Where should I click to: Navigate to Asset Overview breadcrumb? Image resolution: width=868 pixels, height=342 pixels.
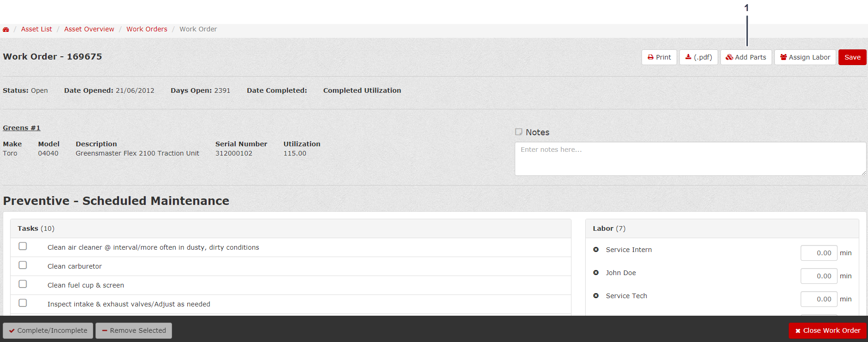[89, 29]
